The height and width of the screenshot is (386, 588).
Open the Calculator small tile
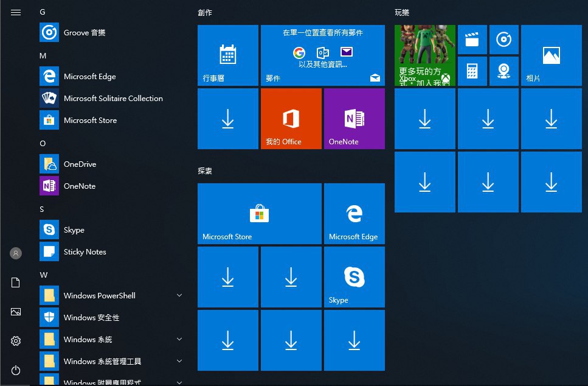[472, 71]
